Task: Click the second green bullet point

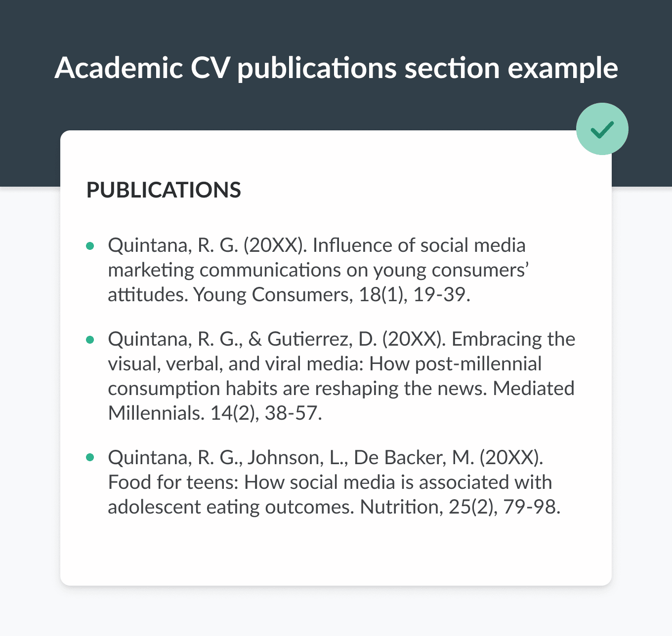Action: click(90, 339)
